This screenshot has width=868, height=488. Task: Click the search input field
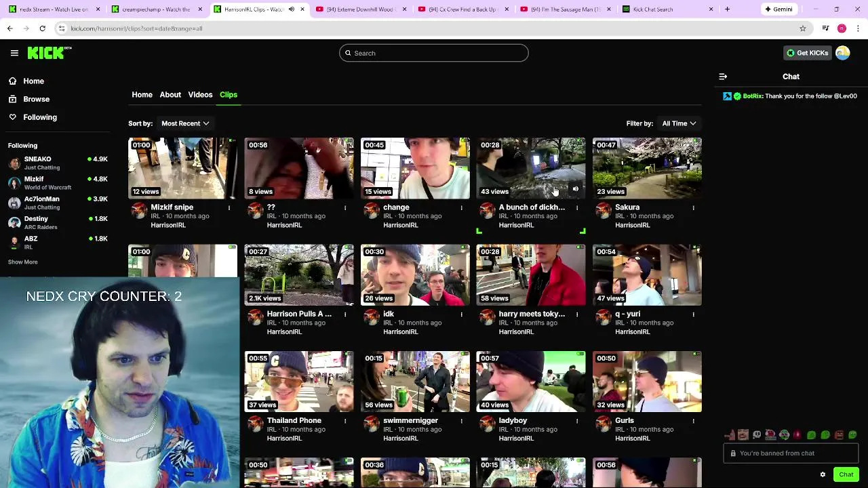coord(434,53)
